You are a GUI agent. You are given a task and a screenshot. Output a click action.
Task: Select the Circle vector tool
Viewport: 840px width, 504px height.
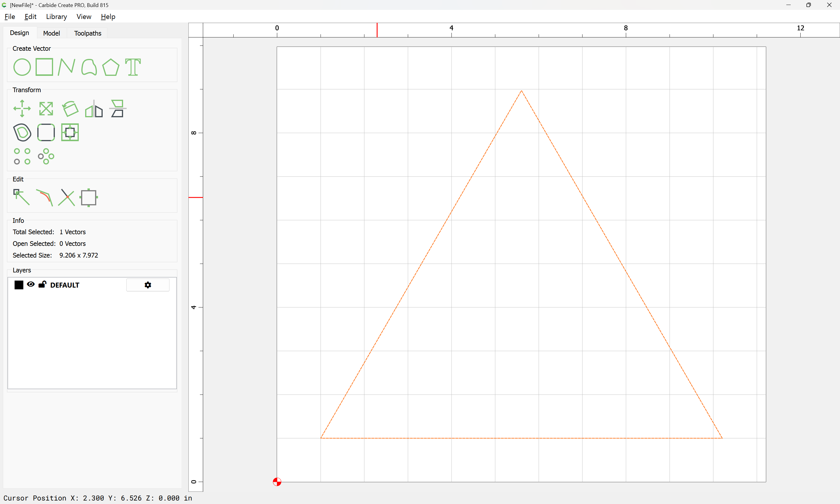click(x=22, y=67)
